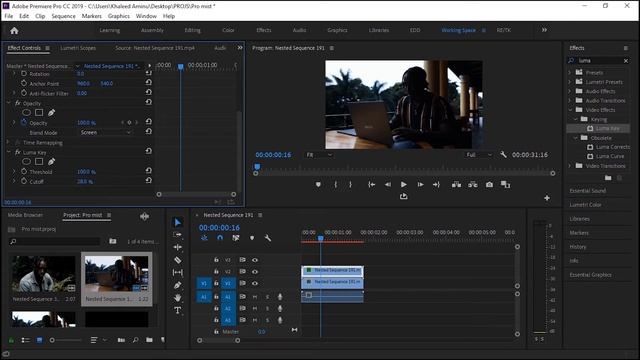Step forward one frame
The image size is (640, 360).
tap(420, 184)
